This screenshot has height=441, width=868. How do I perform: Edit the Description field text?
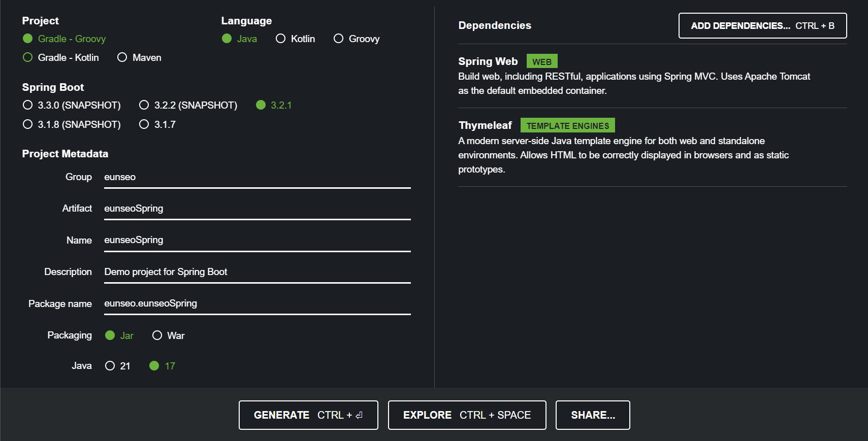pyautogui.click(x=258, y=272)
